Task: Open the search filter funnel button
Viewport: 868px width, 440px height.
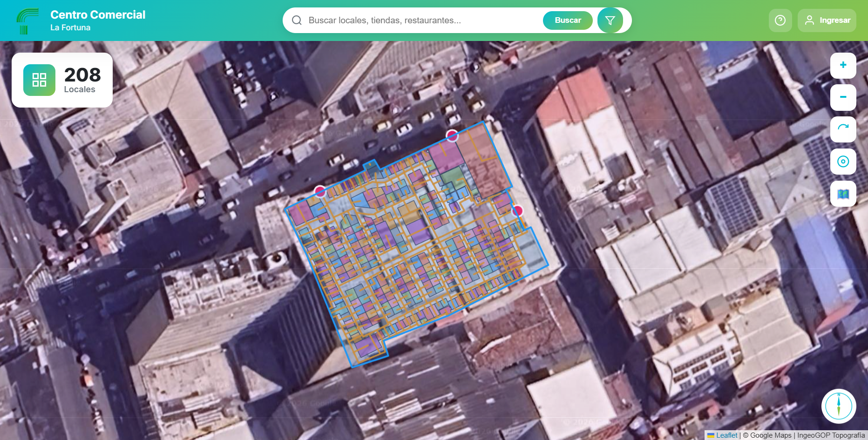Action: 610,20
